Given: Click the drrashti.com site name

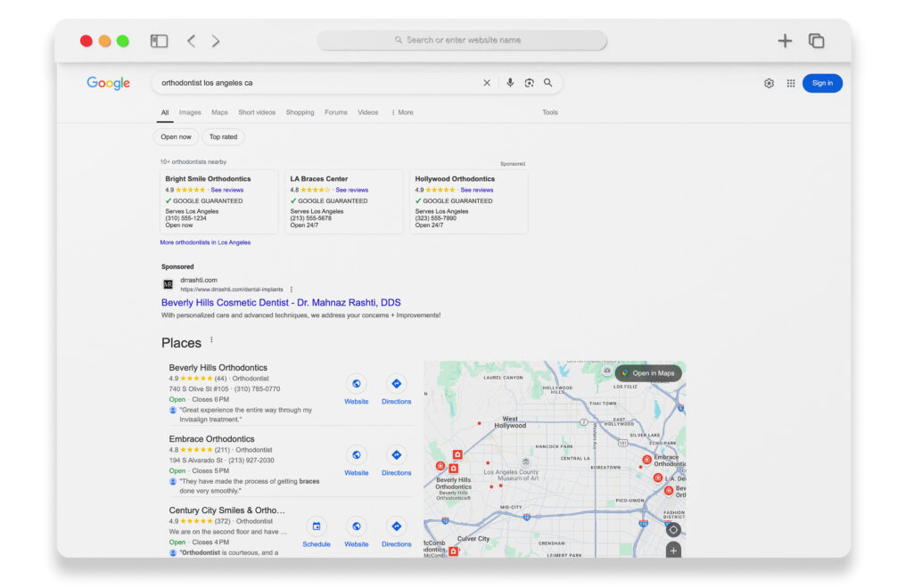Looking at the screenshot, I should tap(199, 281).
